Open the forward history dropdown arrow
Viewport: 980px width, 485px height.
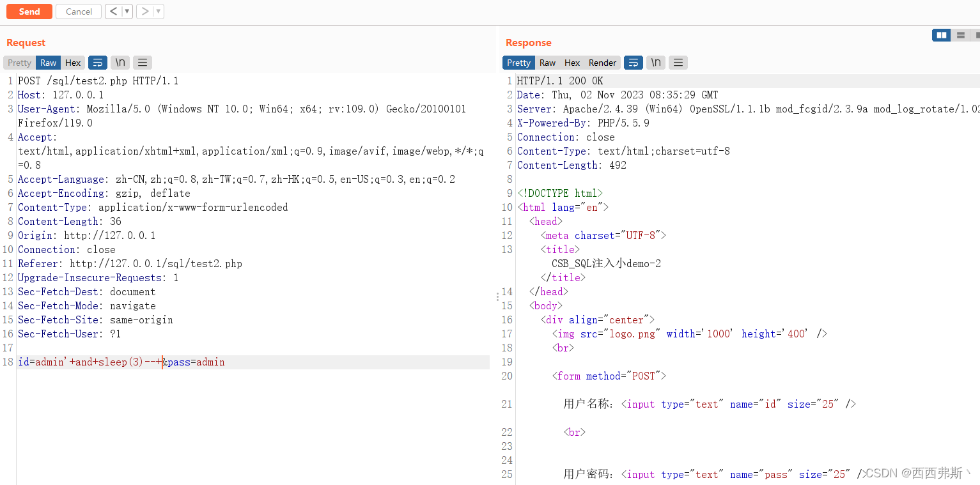coord(158,12)
